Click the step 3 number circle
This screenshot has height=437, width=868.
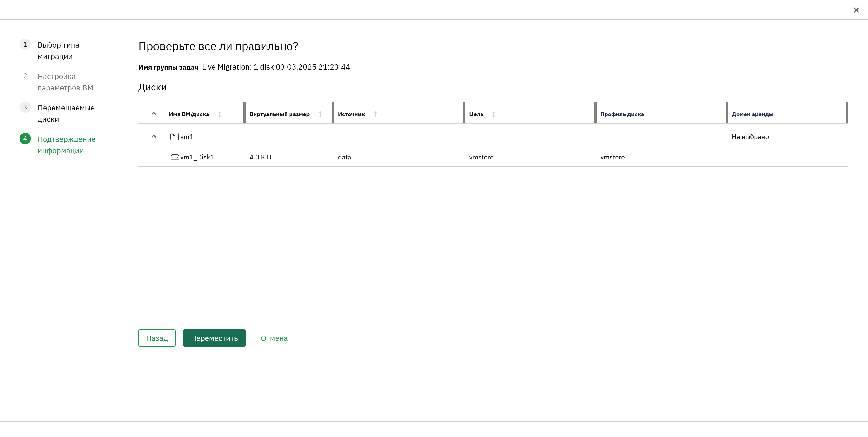pos(25,107)
